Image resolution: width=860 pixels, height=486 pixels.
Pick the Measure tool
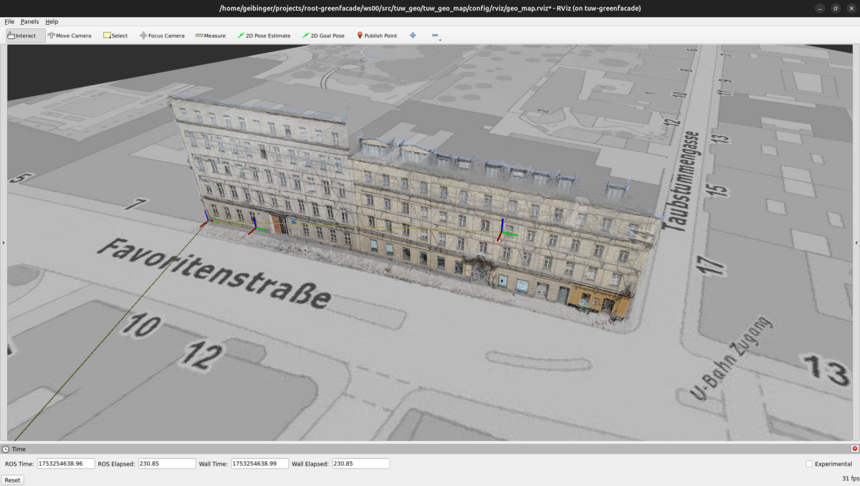[x=211, y=36]
